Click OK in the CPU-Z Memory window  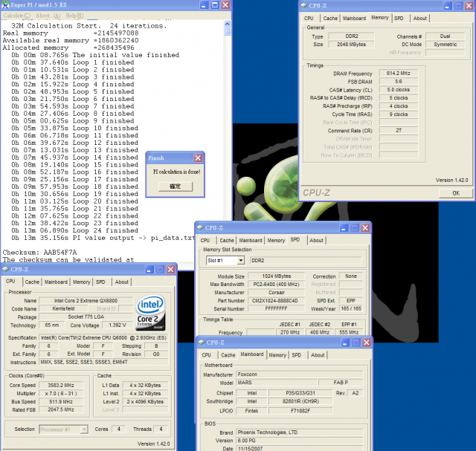tap(456, 193)
